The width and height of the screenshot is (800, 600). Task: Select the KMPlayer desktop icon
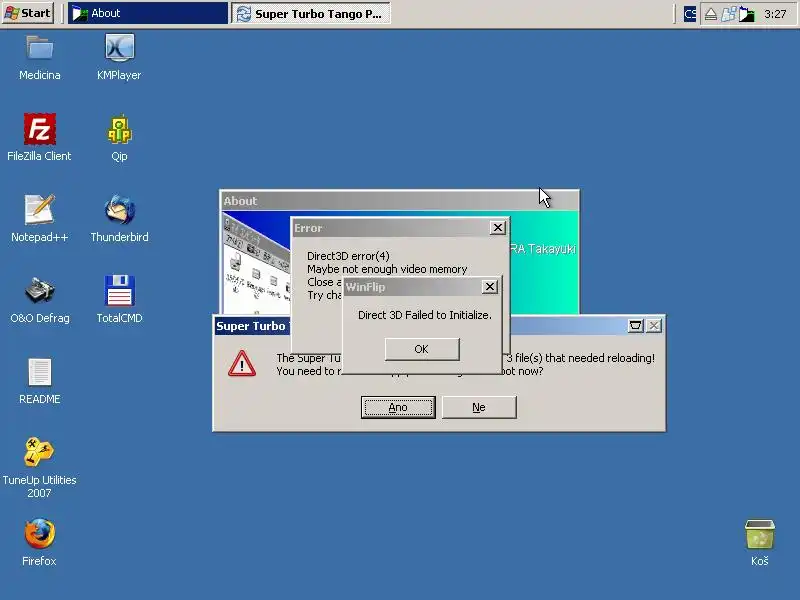click(x=119, y=48)
